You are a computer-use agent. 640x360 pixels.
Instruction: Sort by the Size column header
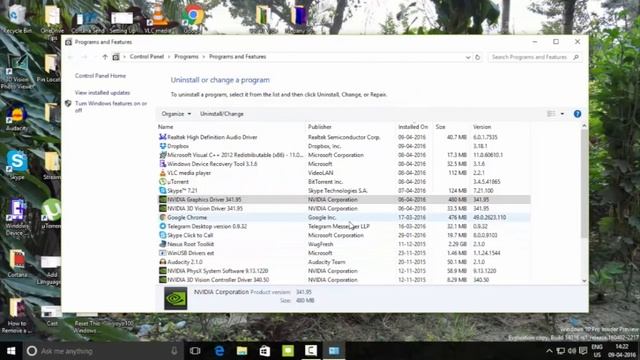[451, 127]
